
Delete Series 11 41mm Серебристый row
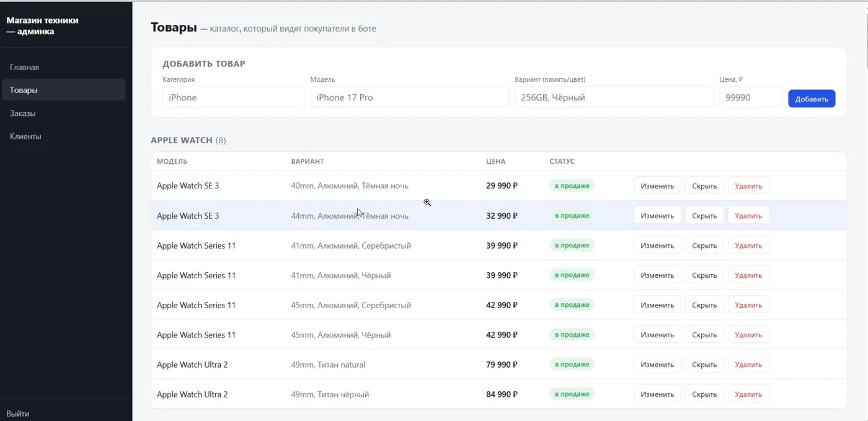coord(748,245)
